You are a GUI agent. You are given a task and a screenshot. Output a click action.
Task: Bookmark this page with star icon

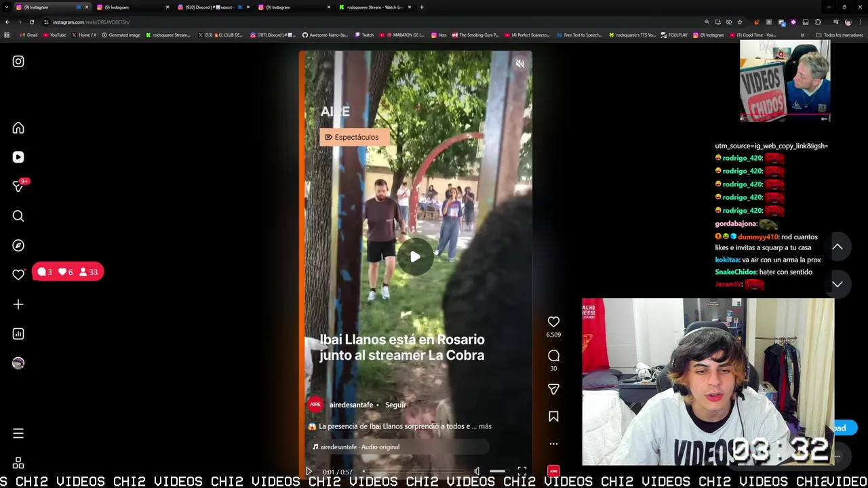tap(739, 22)
